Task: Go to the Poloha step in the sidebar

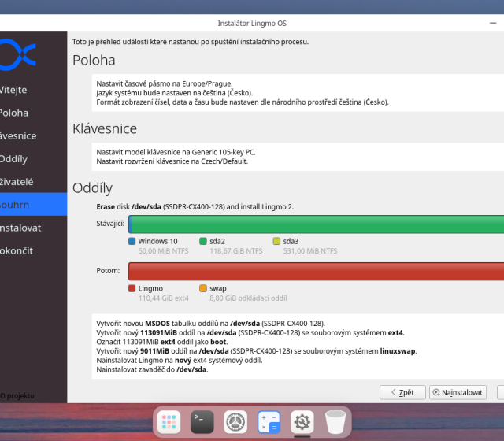Action: (16, 113)
